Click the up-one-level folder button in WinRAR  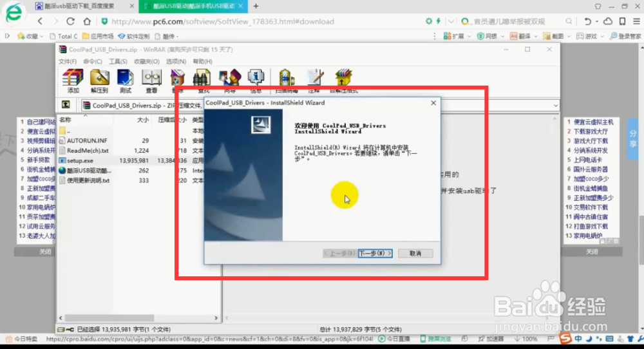(x=66, y=105)
